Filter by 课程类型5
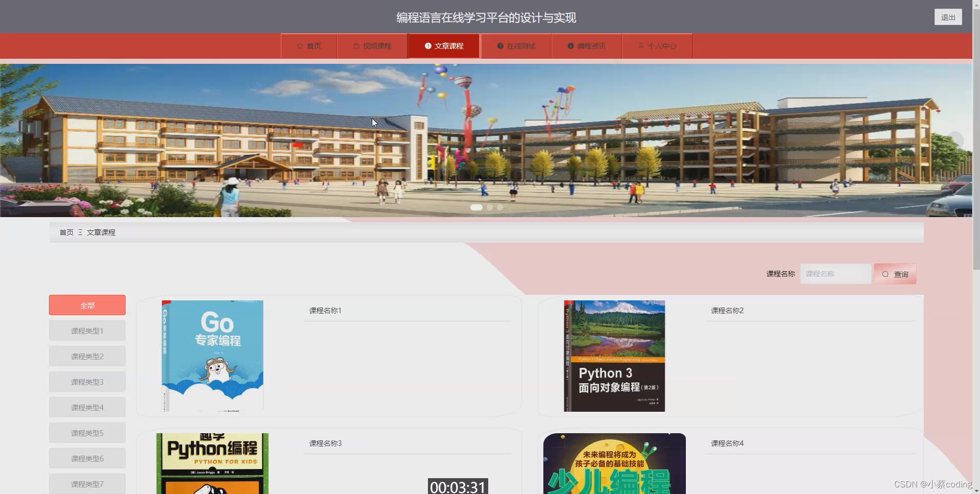 (87, 433)
